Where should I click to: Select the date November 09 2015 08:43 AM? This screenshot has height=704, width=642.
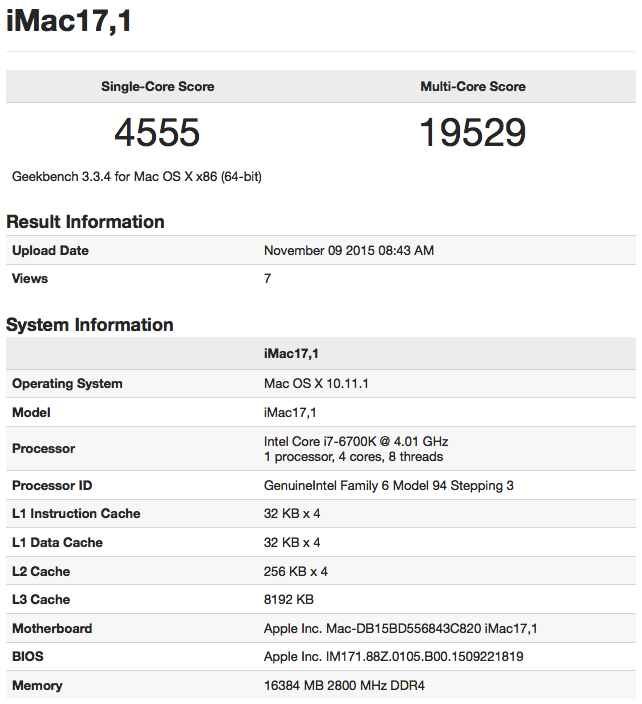pyautogui.click(x=349, y=251)
